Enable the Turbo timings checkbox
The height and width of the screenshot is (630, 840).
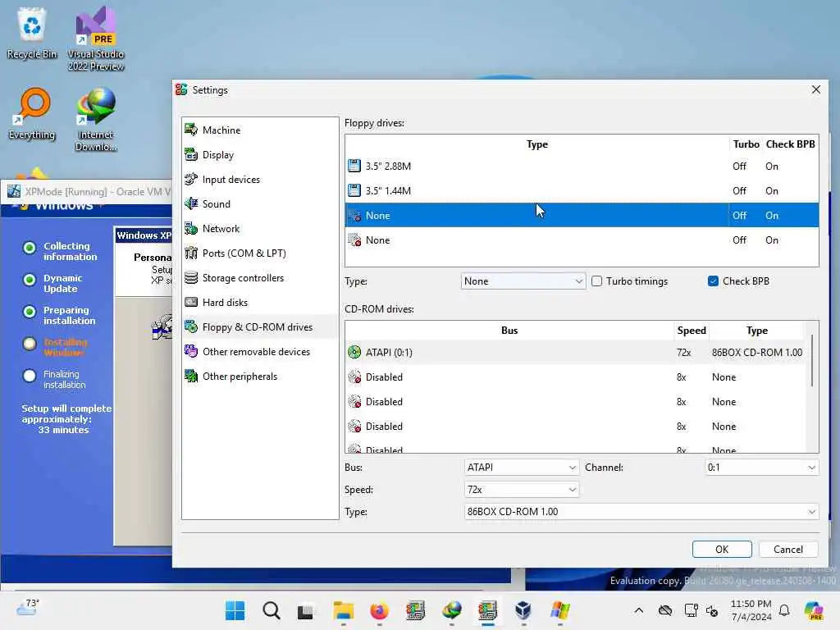(x=597, y=281)
